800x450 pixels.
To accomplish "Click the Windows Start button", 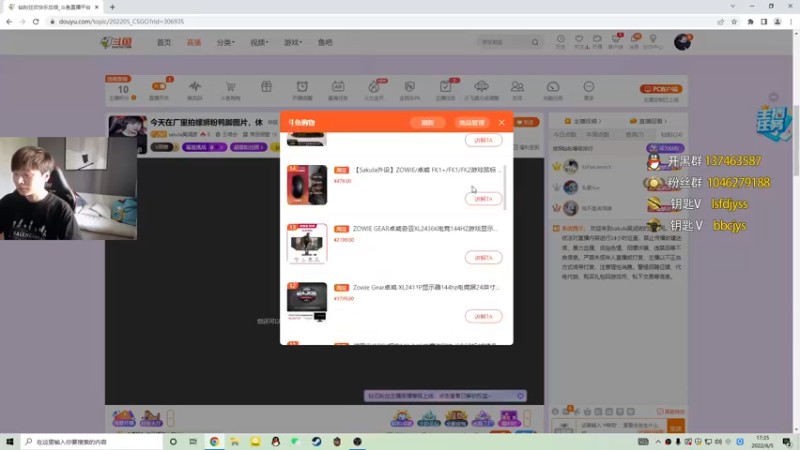I will click(10, 441).
